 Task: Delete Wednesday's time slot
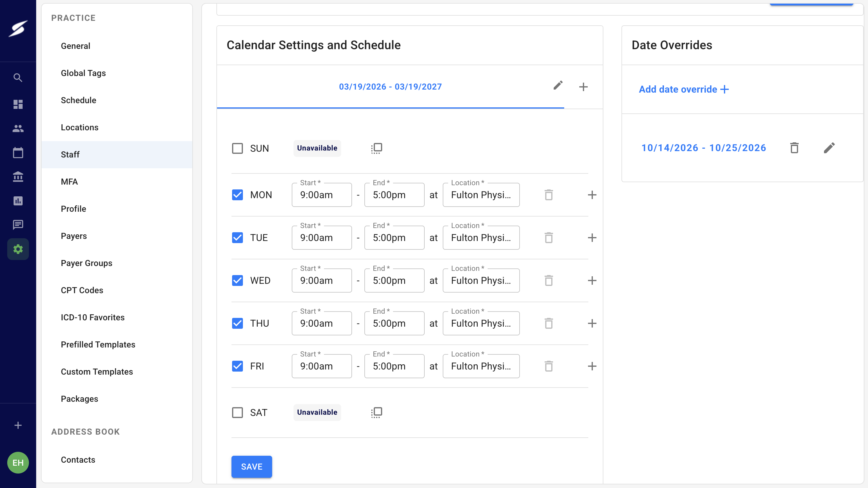[x=549, y=280]
